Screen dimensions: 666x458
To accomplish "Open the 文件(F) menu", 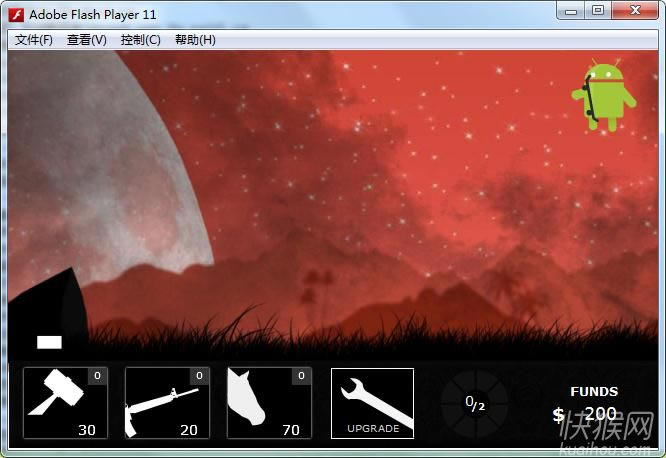I will pyautogui.click(x=34, y=40).
